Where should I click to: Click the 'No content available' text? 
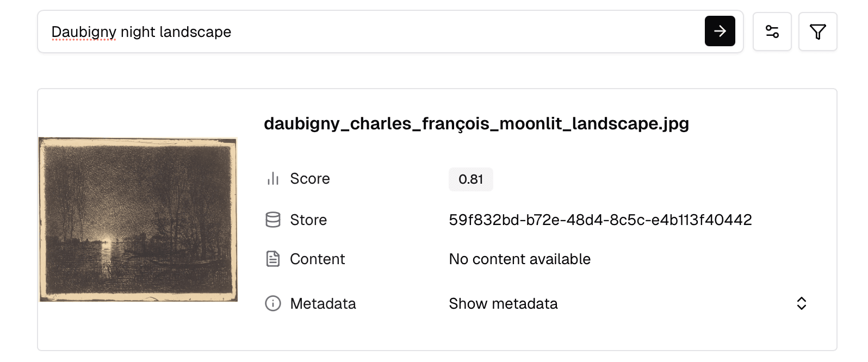[519, 259]
